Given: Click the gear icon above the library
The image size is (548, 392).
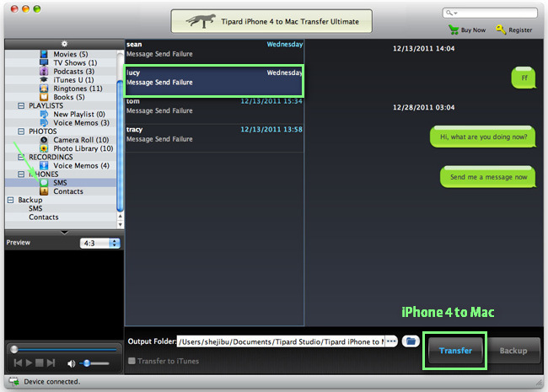Looking at the screenshot, I should 64,44.
